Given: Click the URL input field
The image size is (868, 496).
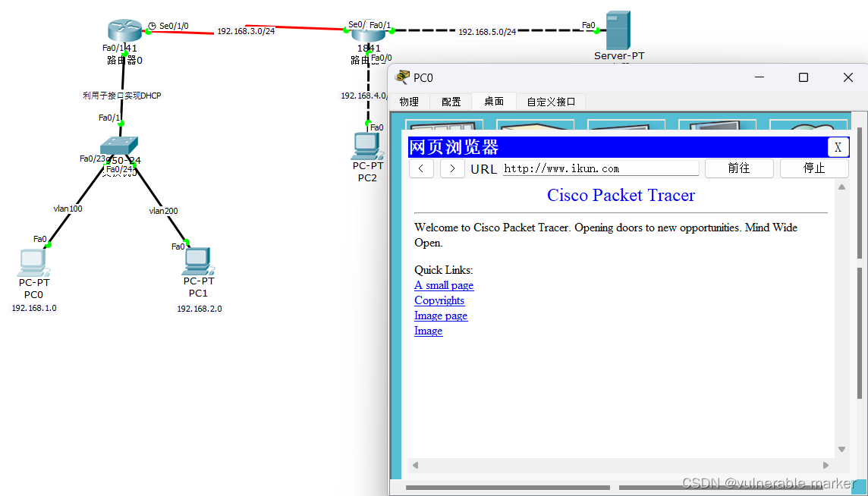Looking at the screenshot, I should point(601,169).
